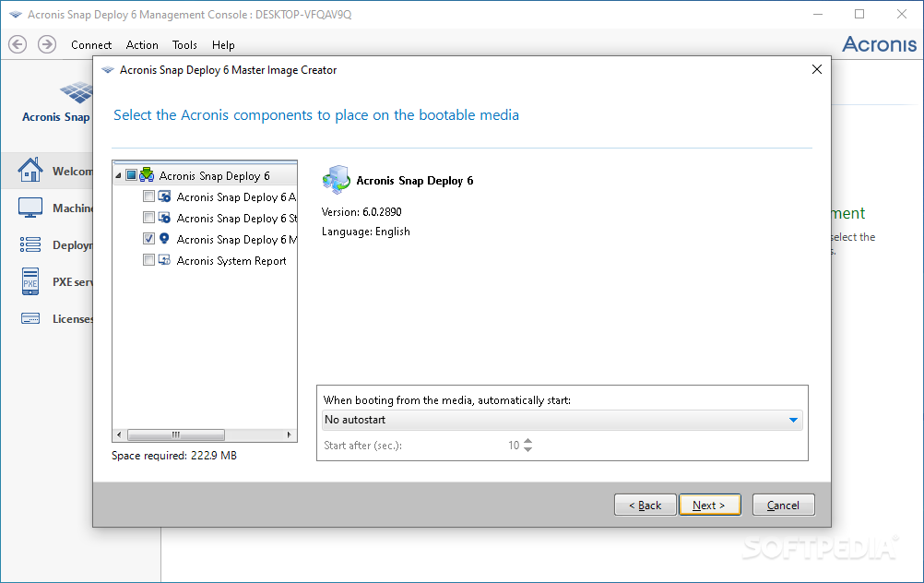Click the Management Console title bar icon
Image resolution: width=924 pixels, height=583 pixels.
tap(16, 15)
